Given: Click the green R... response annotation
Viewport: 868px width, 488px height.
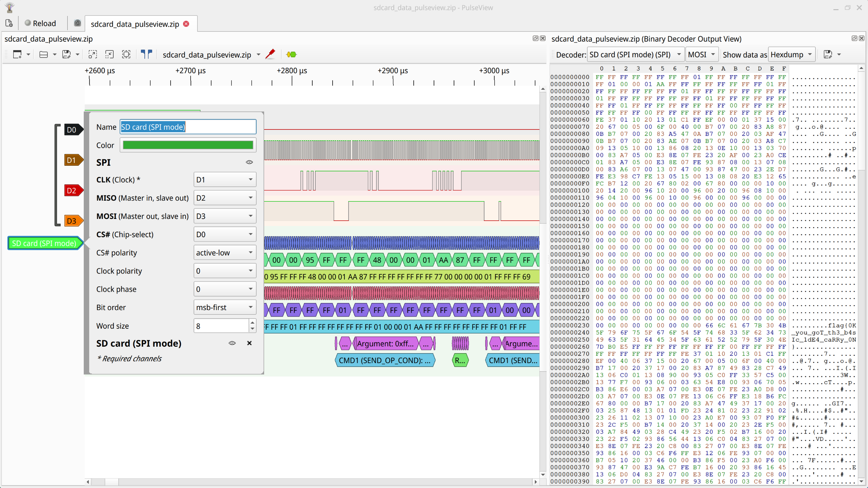Looking at the screenshot, I should (460, 360).
